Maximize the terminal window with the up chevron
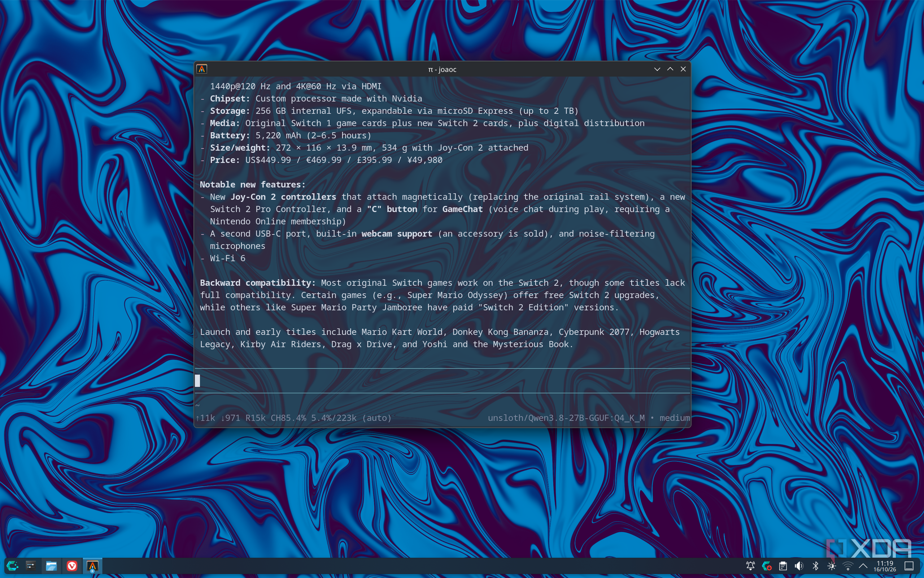The width and height of the screenshot is (924, 578). pos(670,69)
